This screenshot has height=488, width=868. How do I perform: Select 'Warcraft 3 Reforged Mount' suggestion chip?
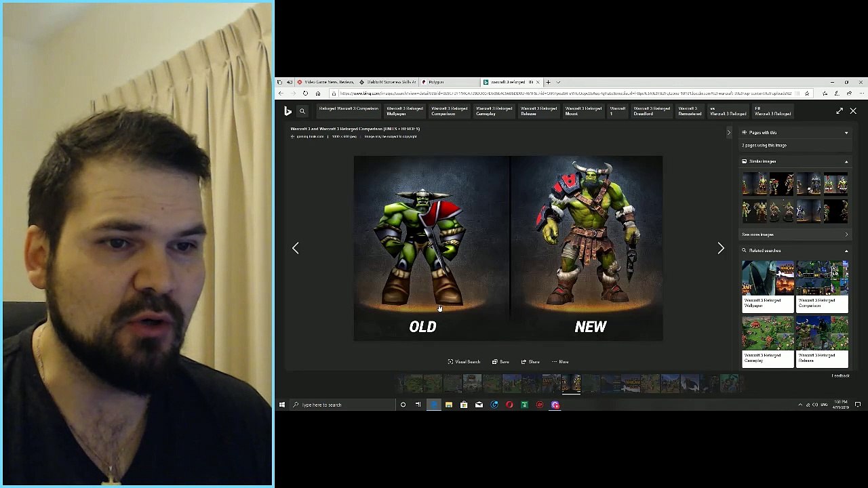pyautogui.click(x=583, y=111)
